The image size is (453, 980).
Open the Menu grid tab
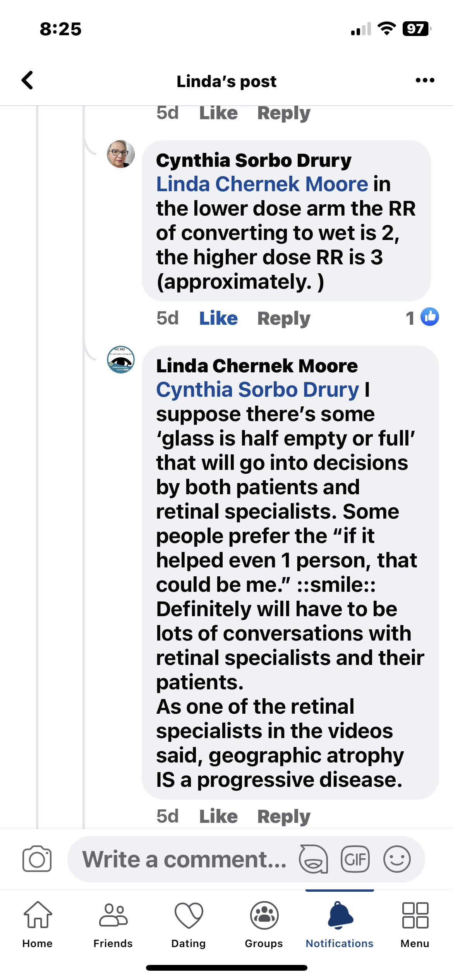point(415,923)
